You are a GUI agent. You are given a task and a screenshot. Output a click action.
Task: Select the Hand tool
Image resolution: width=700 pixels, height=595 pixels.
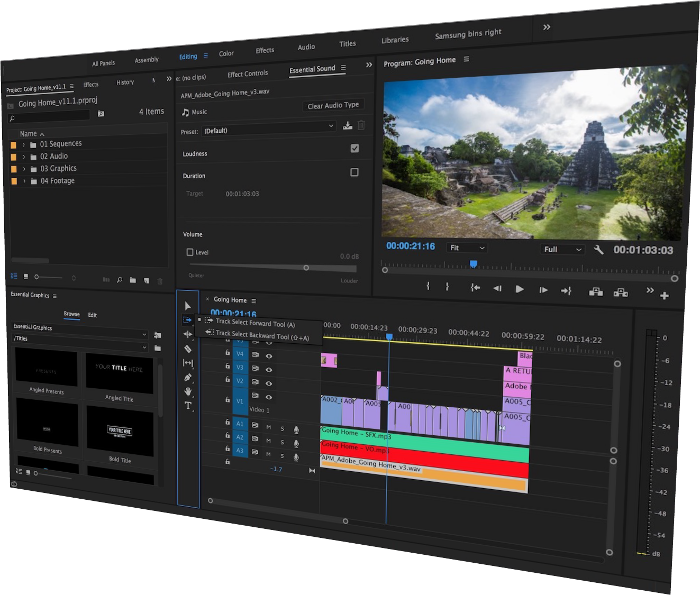(x=188, y=391)
